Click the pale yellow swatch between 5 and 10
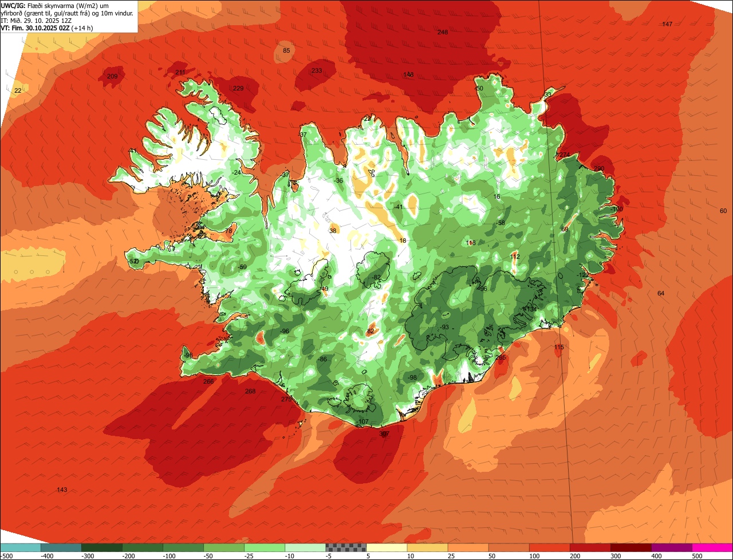733x560 pixels. [387, 547]
